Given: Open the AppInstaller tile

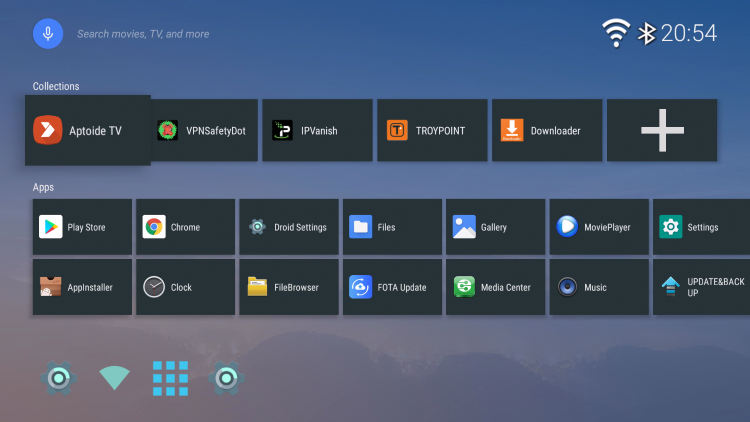Looking at the screenshot, I should pos(83,287).
